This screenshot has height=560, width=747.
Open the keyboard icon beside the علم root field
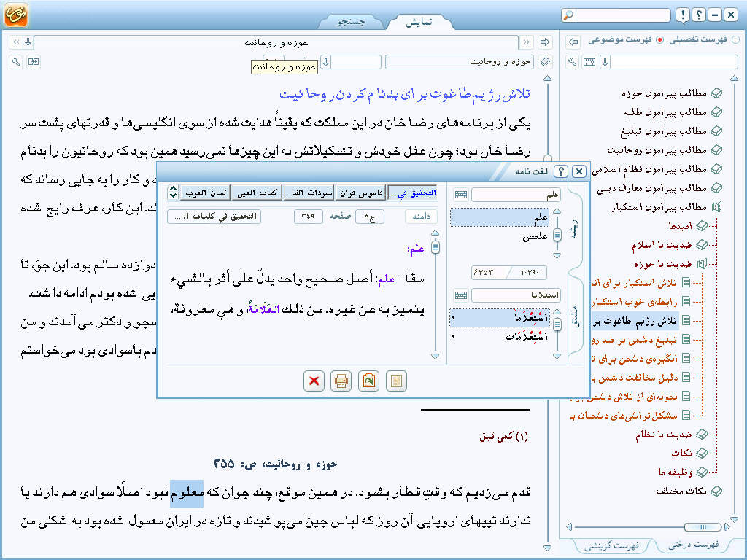(461, 195)
